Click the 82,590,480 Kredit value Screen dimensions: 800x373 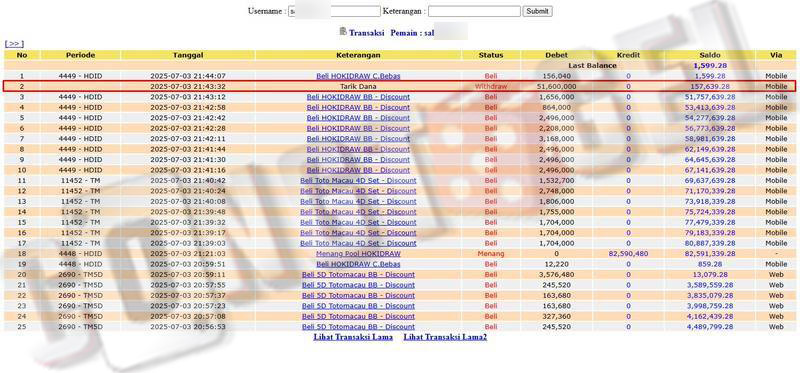tap(628, 254)
